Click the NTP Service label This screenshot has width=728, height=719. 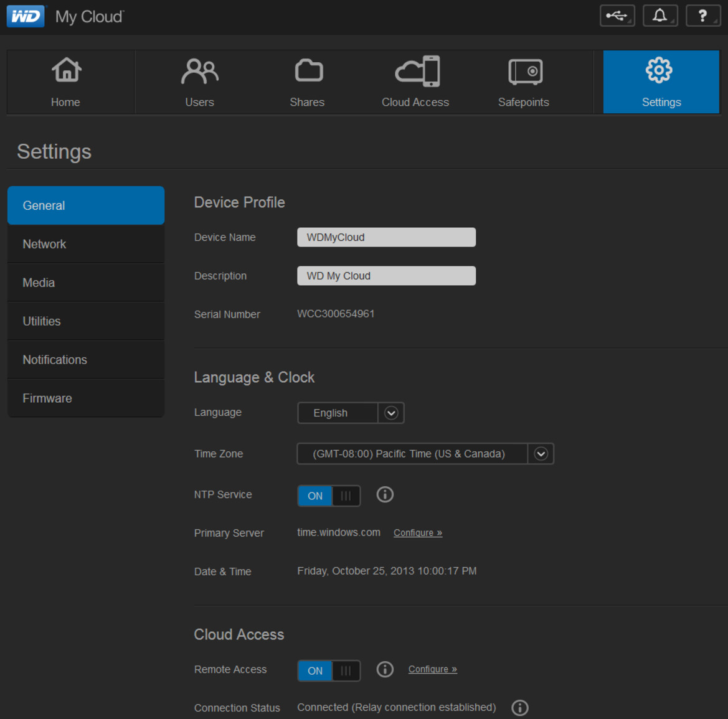click(223, 494)
